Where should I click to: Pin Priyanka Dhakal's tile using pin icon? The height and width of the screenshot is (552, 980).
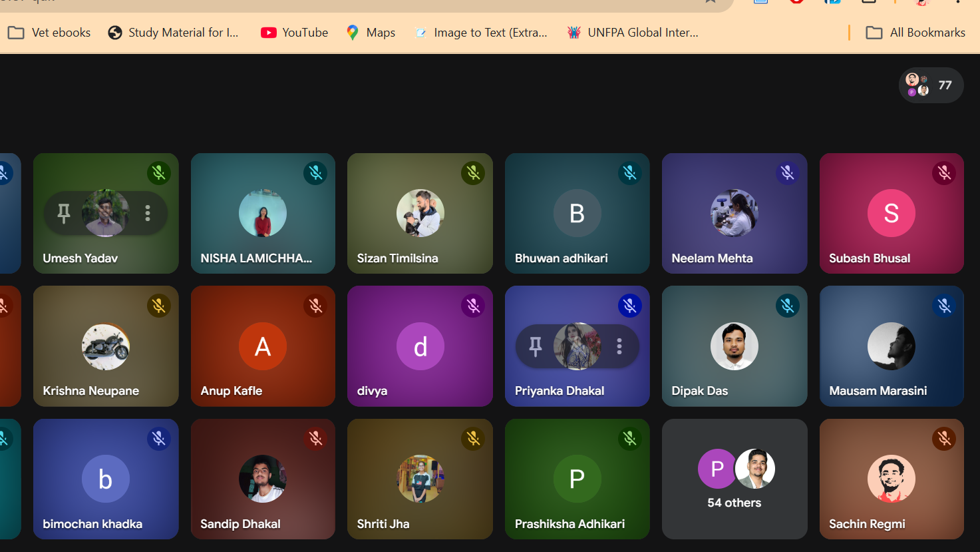tap(536, 346)
